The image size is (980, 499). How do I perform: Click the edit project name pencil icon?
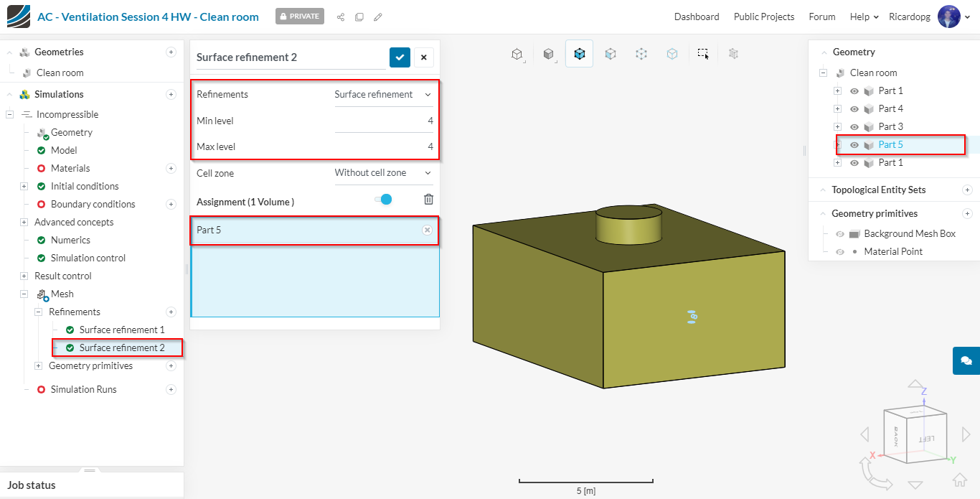coord(378,17)
